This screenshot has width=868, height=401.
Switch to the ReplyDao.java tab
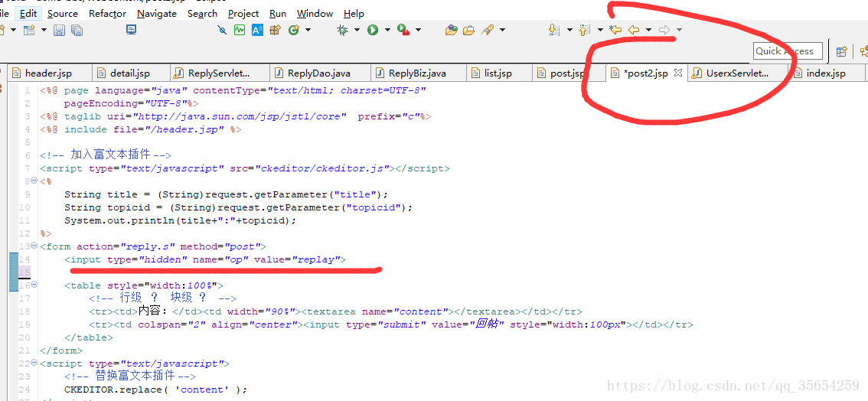[319, 73]
